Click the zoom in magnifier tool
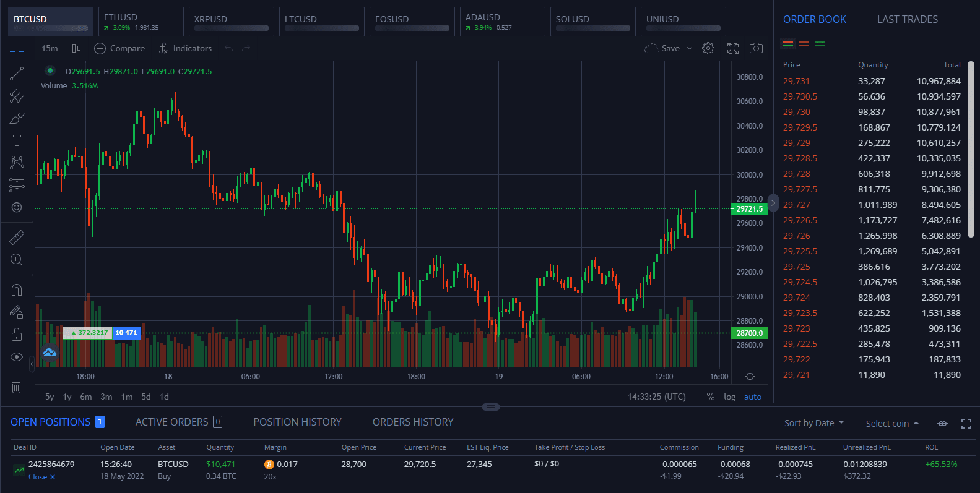The height and width of the screenshot is (493, 980). pyautogui.click(x=17, y=260)
